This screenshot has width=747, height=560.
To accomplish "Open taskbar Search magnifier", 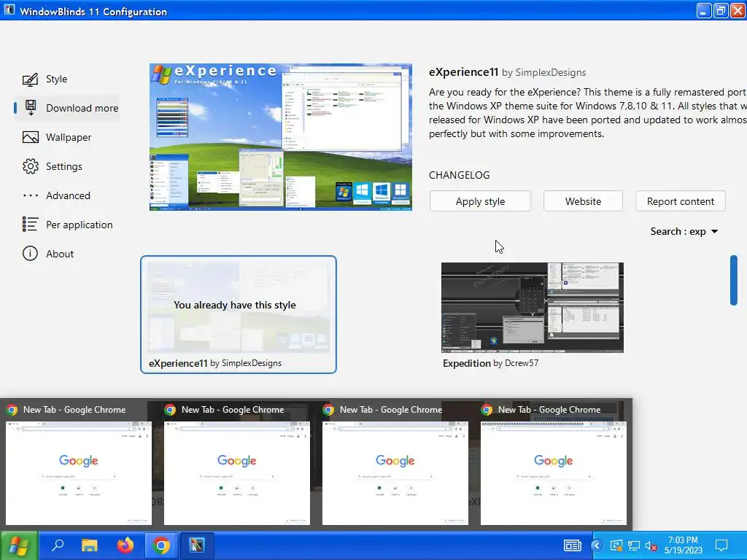I will (57, 545).
